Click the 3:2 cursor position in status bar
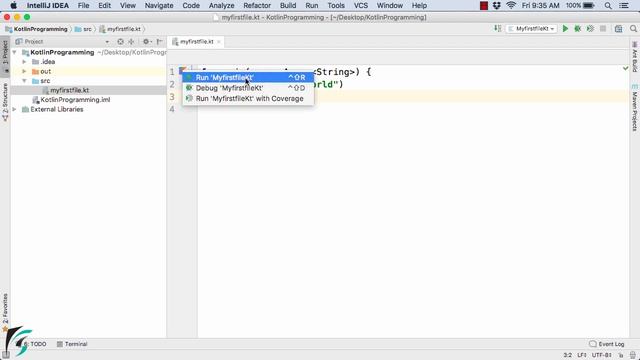Screen dimensions: 640x360 567,355
